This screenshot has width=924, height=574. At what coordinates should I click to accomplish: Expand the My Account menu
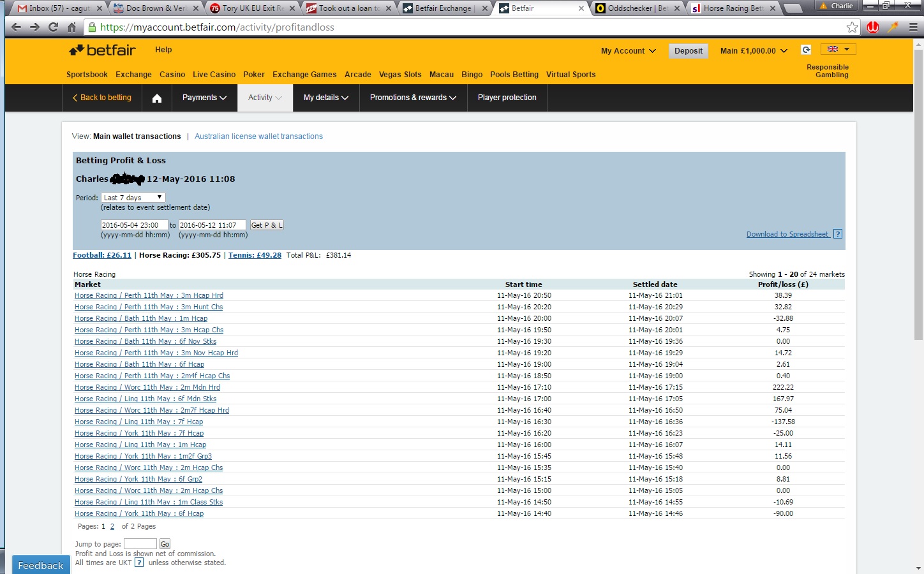coord(628,51)
